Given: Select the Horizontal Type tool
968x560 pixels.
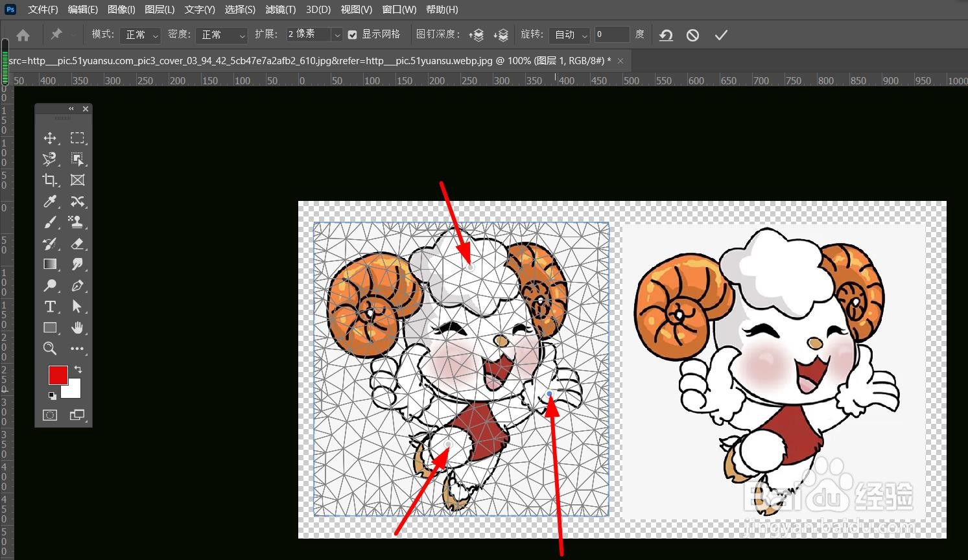Looking at the screenshot, I should pyautogui.click(x=50, y=307).
